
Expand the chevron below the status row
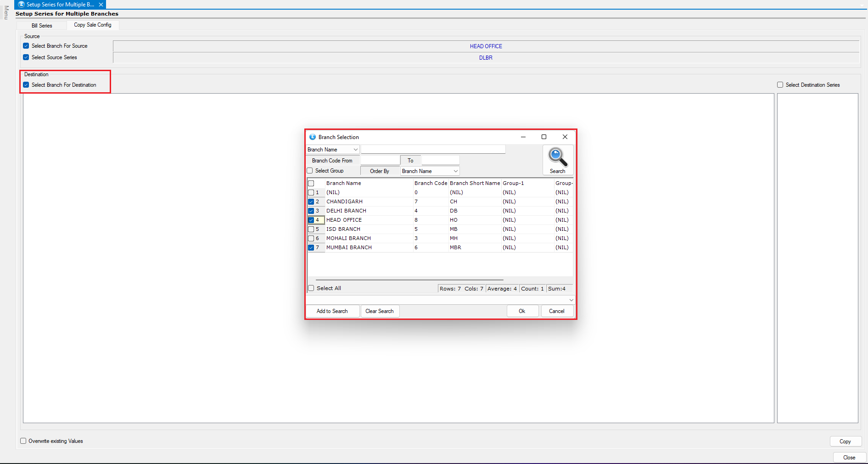571,300
